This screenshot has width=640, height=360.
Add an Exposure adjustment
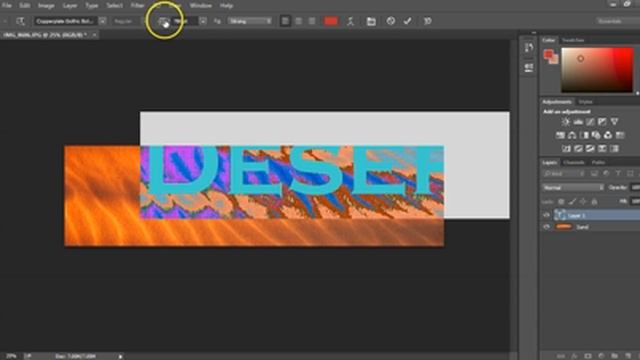coord(602,122)
